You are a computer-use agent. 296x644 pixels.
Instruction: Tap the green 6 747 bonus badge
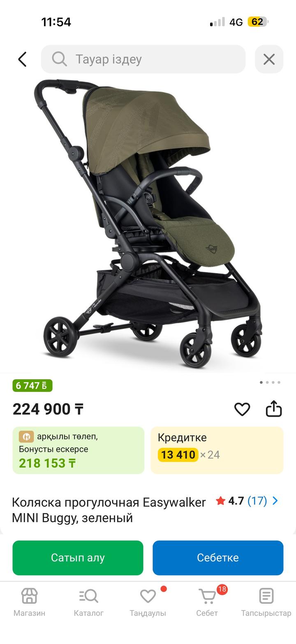[32, 385]
